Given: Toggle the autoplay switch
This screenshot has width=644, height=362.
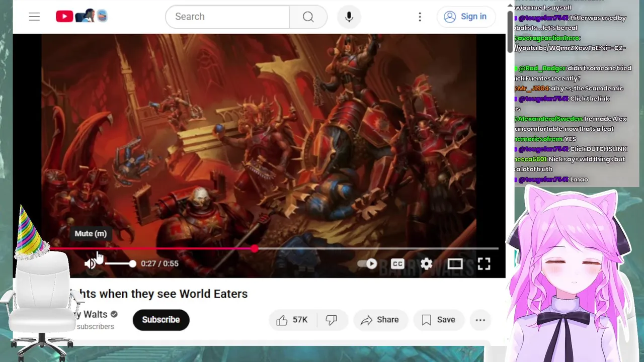Looking at the screenshot, I should (x=367, y=263).
